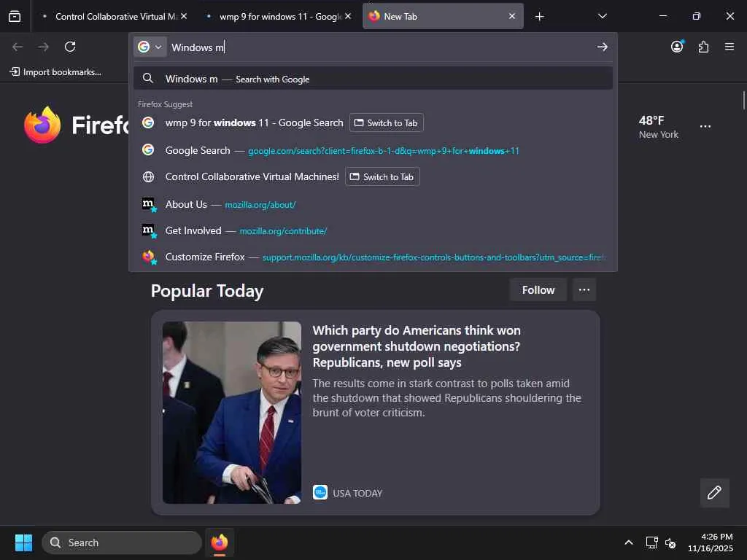Image resolution: width=747 pixels, height=560 pixels.
Task: Select Get Involved mozilla.org suggestion
Action: [373, 230]
